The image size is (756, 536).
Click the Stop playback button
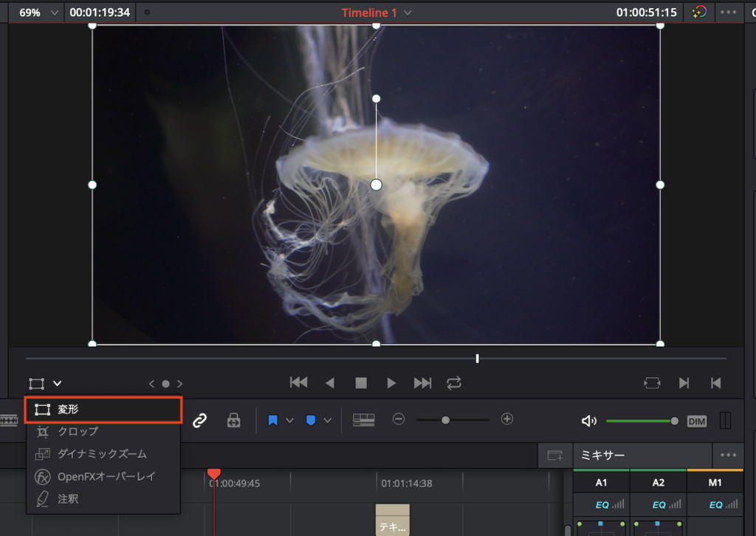tap(361, 382)
